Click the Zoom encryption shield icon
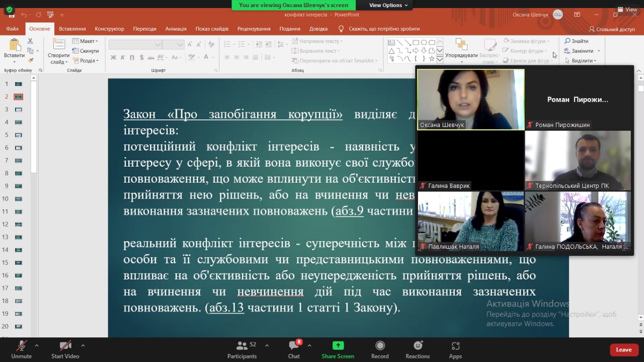This screenshot has height=362, width=644. click(x=9, y=10)
